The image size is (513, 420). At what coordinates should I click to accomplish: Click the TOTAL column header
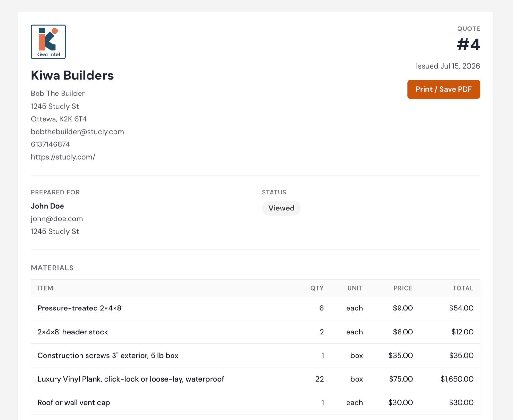click(x=463, y=288)
